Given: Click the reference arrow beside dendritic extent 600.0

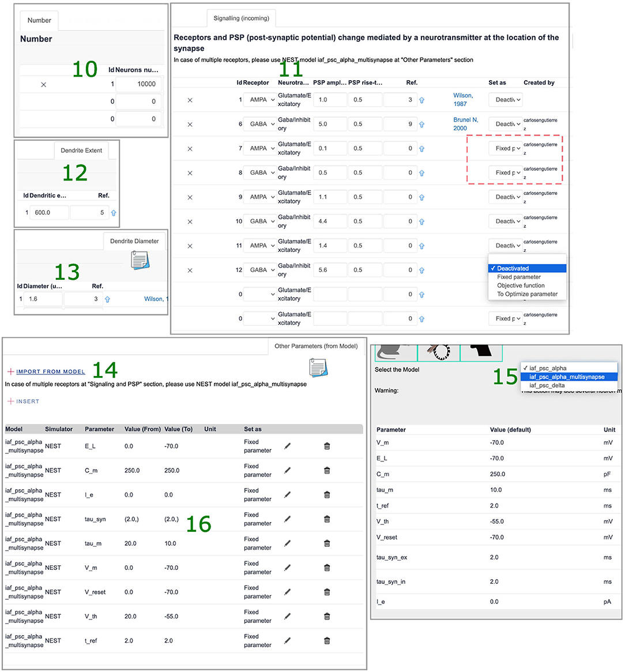Looking at the screenshot, I should point(114,213).
